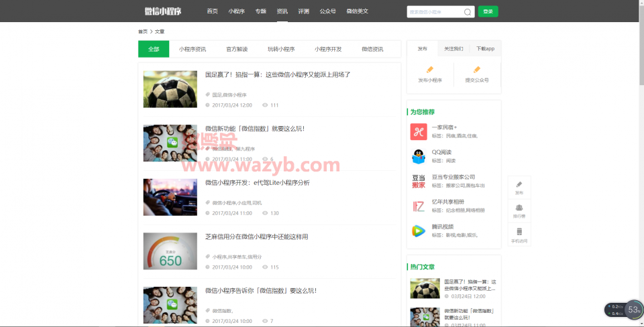Open the 资讯 nav menu item
The image size is (644, 327).
click(x=282, y=11)
